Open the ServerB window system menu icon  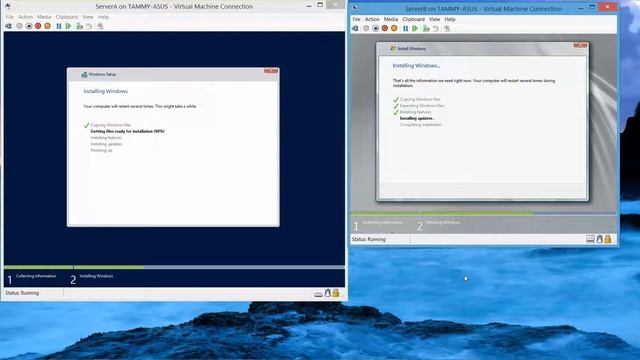355,8
